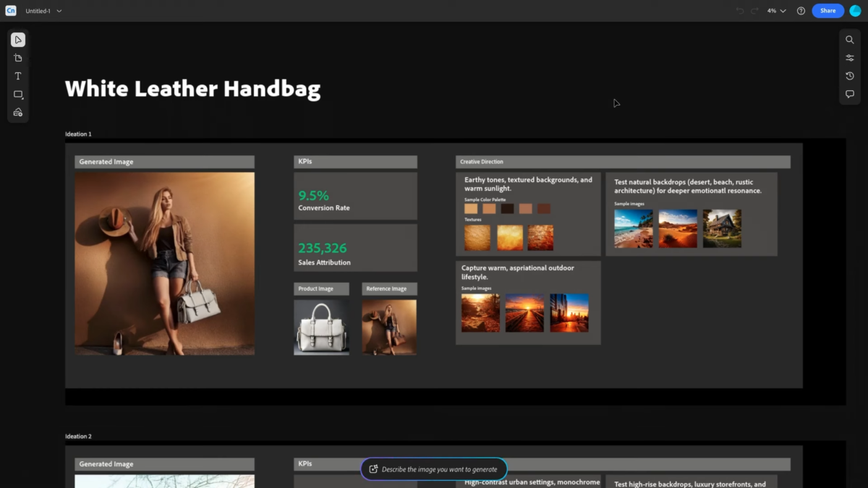Select the arrow Select tool

(18, 40)
